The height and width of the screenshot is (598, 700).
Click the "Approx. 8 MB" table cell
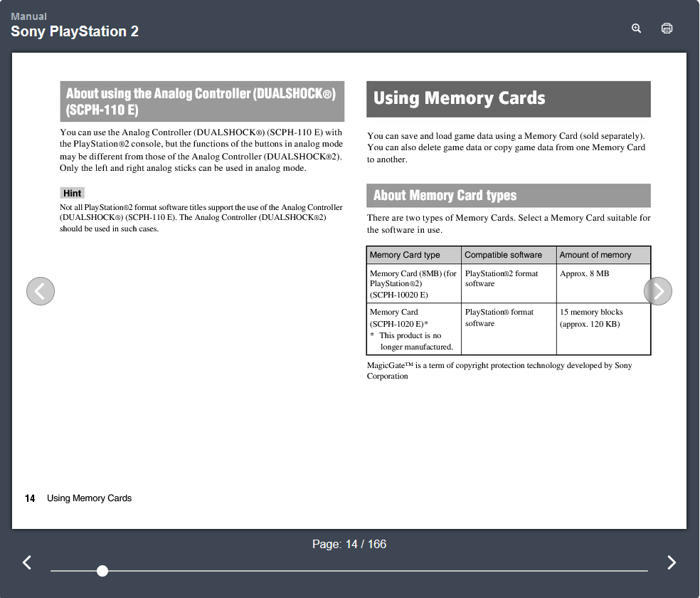coord(584,273)
